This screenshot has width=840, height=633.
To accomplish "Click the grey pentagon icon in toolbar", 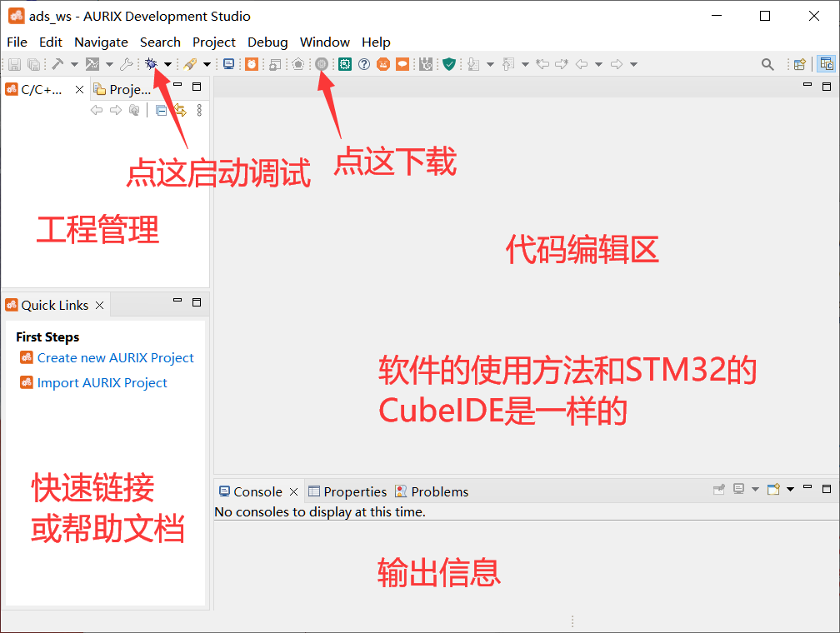I will (x=298, y=64).
